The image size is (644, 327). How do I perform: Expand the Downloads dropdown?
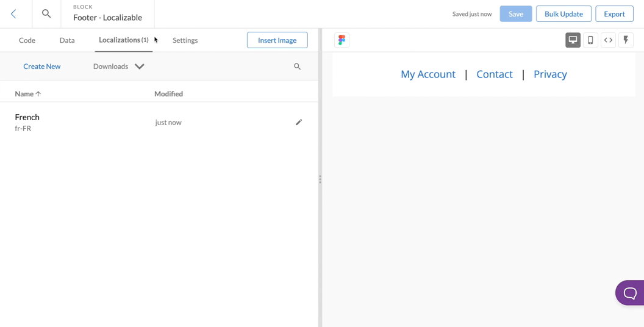tap(119, 66)
